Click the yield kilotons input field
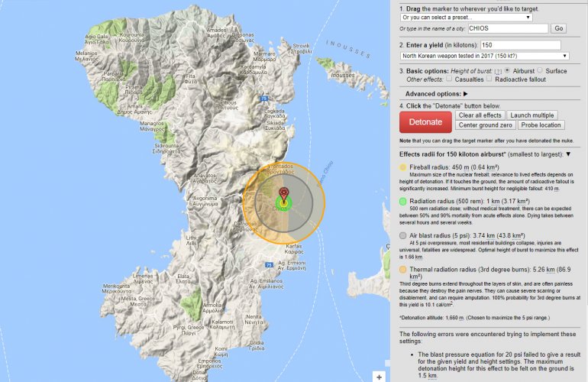Viewport: 588px width, 382px height. coord(521,45)
